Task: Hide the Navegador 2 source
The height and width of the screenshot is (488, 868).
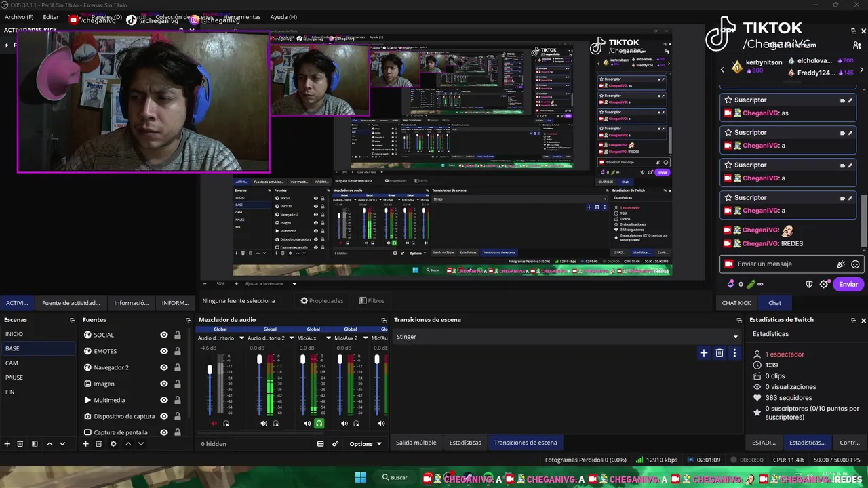Action: pyautogui.click(x=164, y=367)
